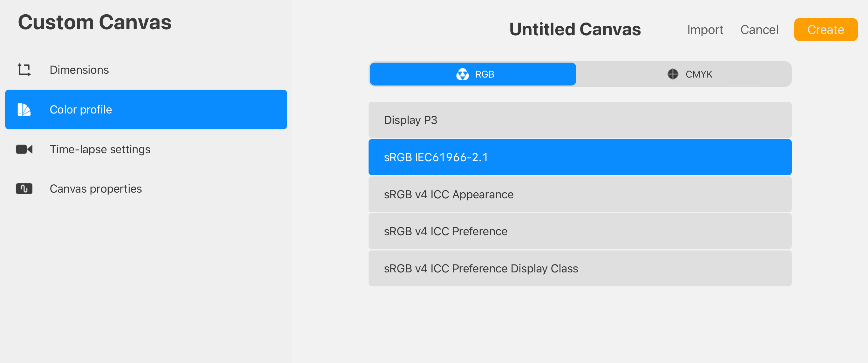Create the canvas with orange button
The width and height of the screenshot is (868, 363).
[x=825, y=30]
